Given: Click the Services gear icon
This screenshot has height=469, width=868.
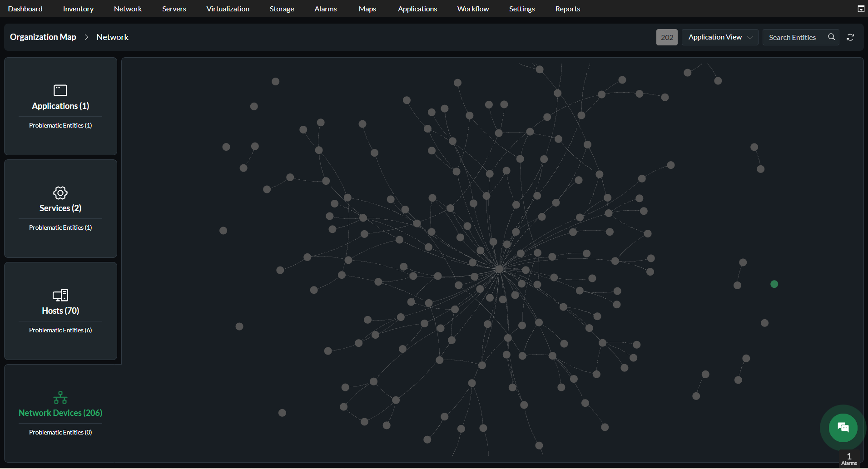Looking at the screenshot, I should [x=60, y=193].
